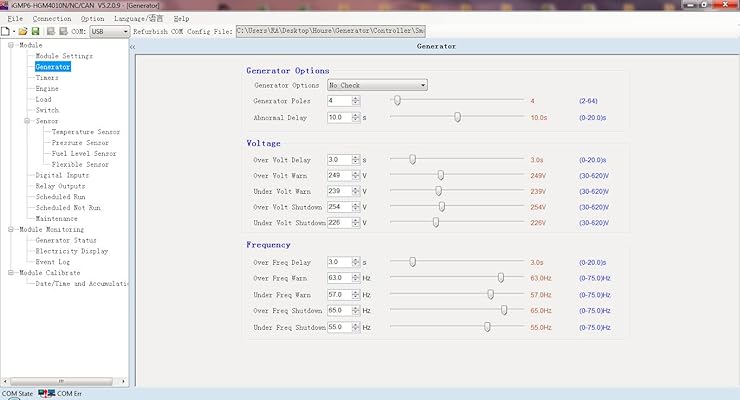The image size is (740, 400).
Task: Open Fuel Level Sensor settings in tree
Action: [x=84, y=154]
